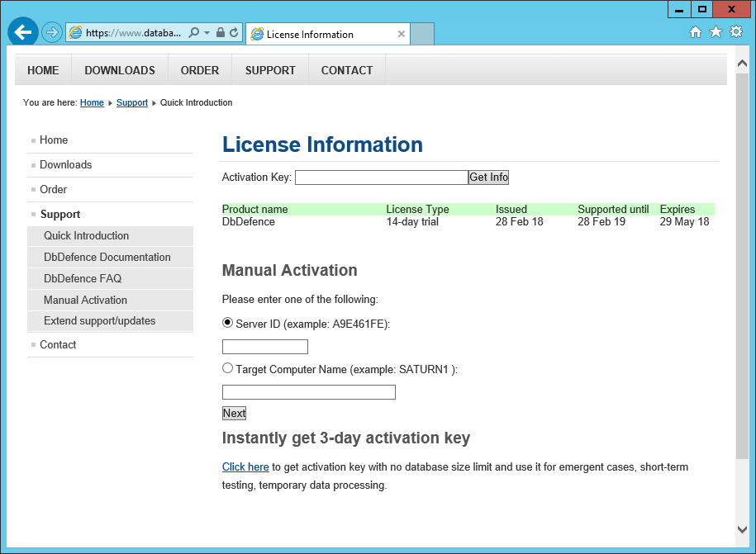Refresh the page with the reload icon
Viewport: 756px width, 554px height.
point(234,33)
